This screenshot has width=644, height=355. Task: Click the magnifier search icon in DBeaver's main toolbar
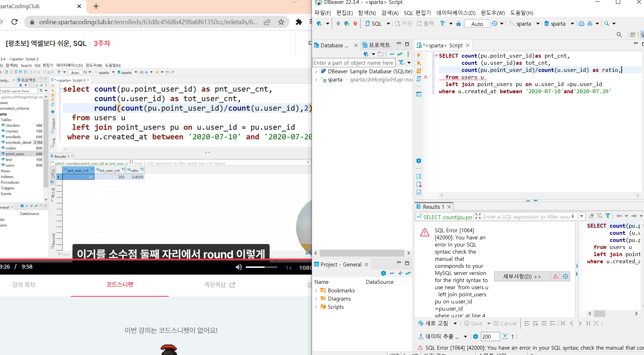(607, 23)
